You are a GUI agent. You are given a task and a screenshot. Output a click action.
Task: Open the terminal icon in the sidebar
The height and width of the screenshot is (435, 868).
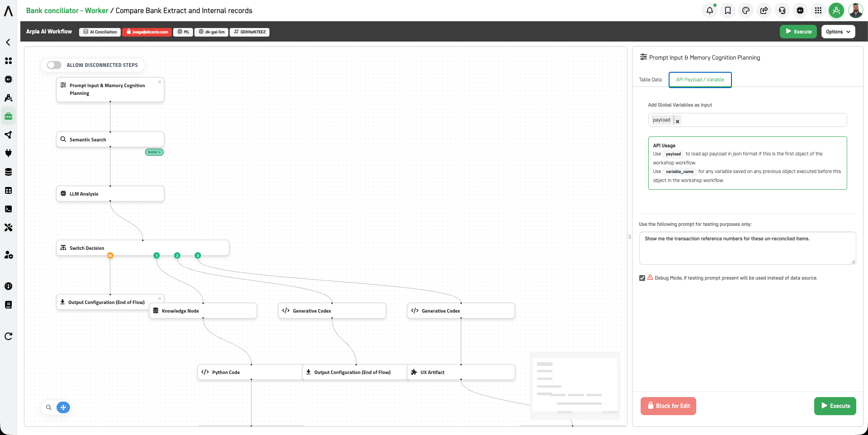click(x=8, y=209)
